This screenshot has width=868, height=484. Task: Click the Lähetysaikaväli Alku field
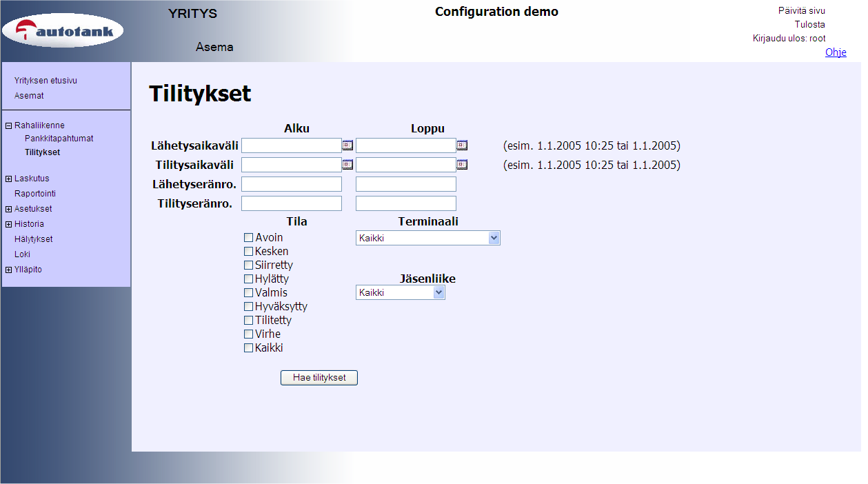[x=292, y=145]
